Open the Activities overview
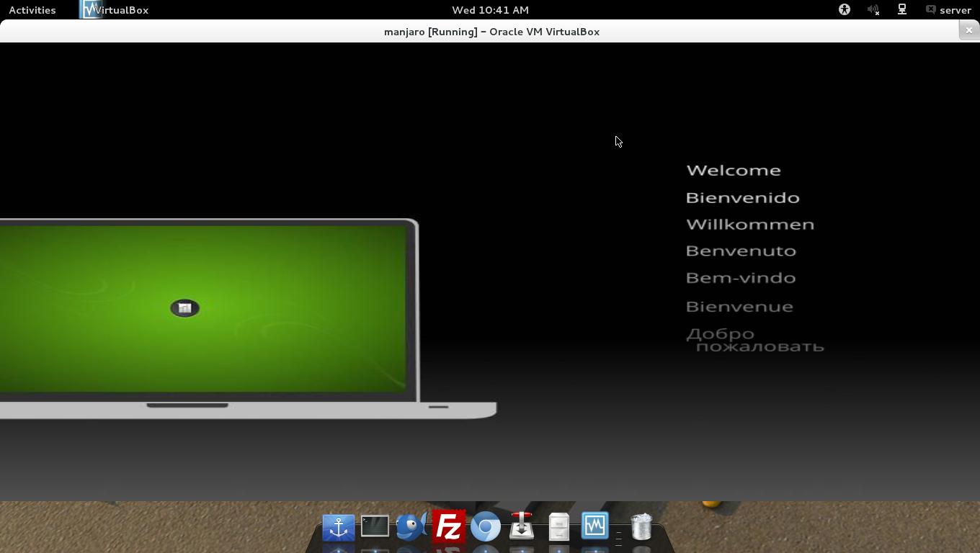 (x=31, y=9)
